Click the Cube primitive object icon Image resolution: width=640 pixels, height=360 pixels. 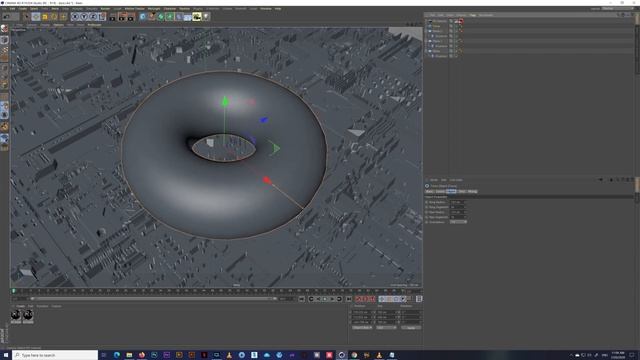pos(142,17)
